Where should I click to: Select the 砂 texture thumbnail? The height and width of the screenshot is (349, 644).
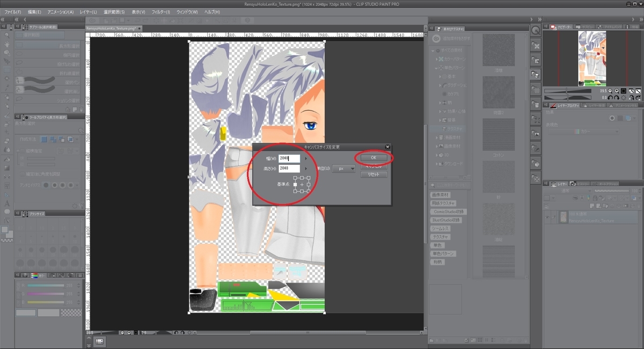(x=499, y=177)
